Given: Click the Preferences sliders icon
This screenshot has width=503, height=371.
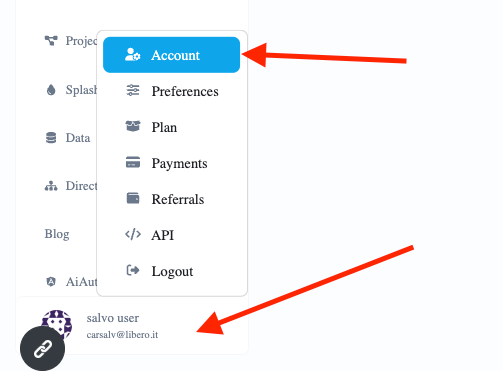Looking at the screenshot, I should tap(133, 91).
